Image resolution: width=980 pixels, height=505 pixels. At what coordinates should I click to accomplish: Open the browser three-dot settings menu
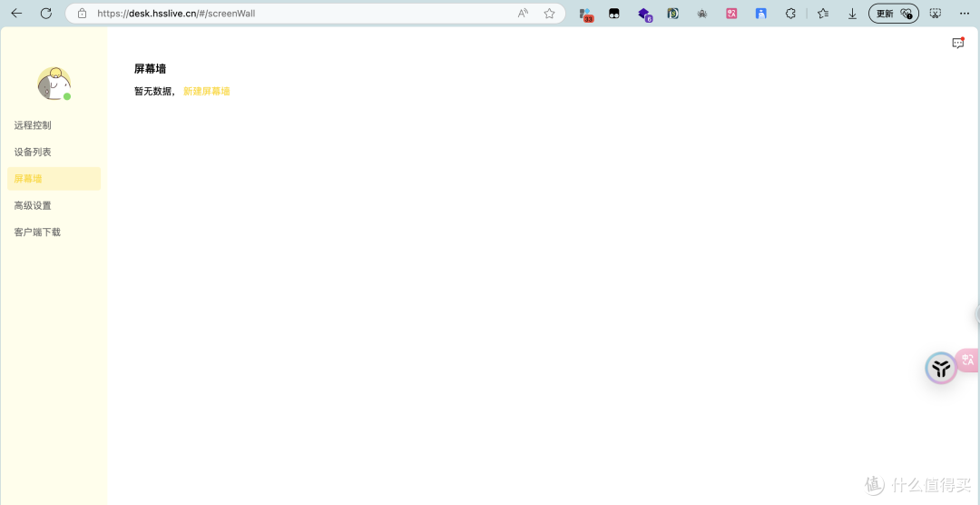click(x=965, y=13)
